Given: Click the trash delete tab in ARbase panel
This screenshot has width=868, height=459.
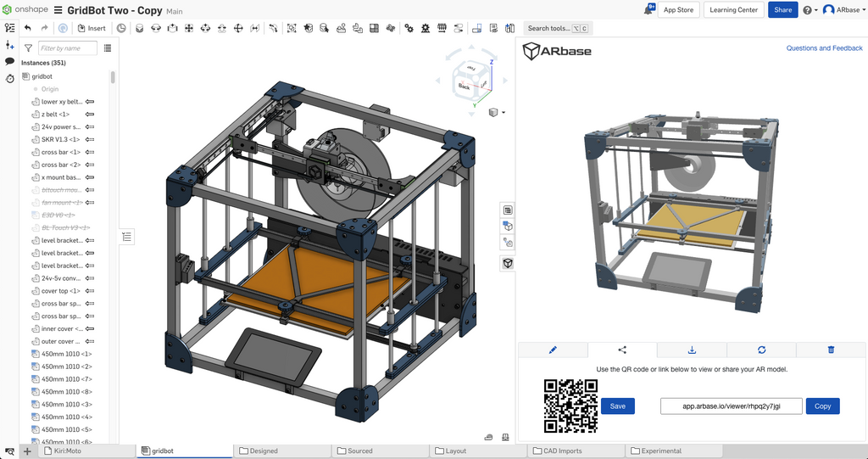Looking at the screenshot, I should (x=831, y=350).
